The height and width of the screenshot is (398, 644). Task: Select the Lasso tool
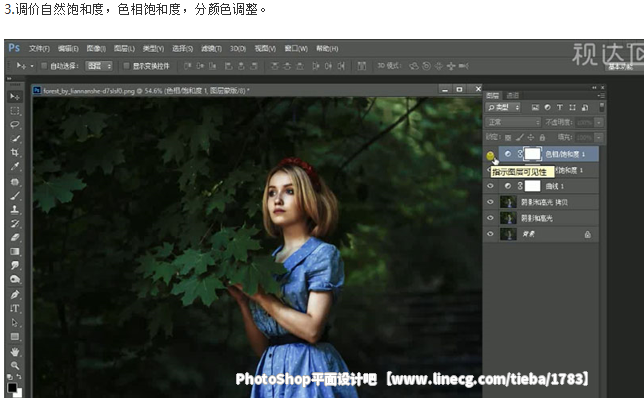tap(15, 124)
